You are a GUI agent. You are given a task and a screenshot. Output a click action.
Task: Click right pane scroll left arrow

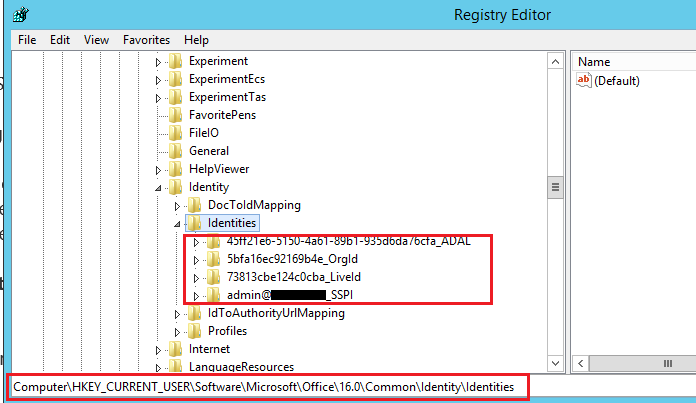581,363
